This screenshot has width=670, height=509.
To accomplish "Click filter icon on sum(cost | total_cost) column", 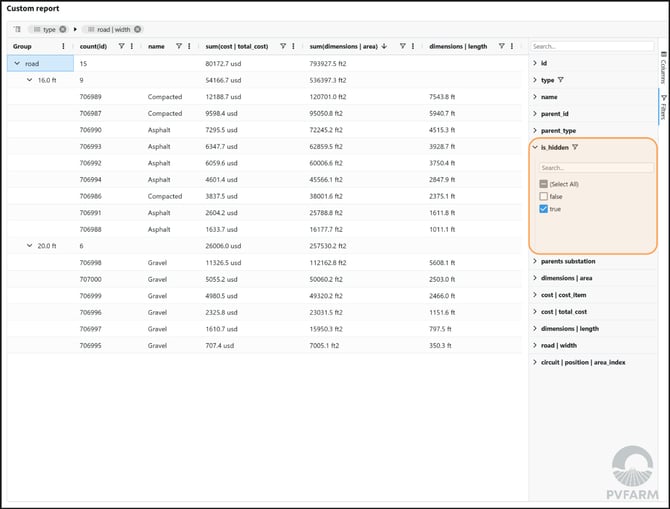I will click(x=283, y=46).
